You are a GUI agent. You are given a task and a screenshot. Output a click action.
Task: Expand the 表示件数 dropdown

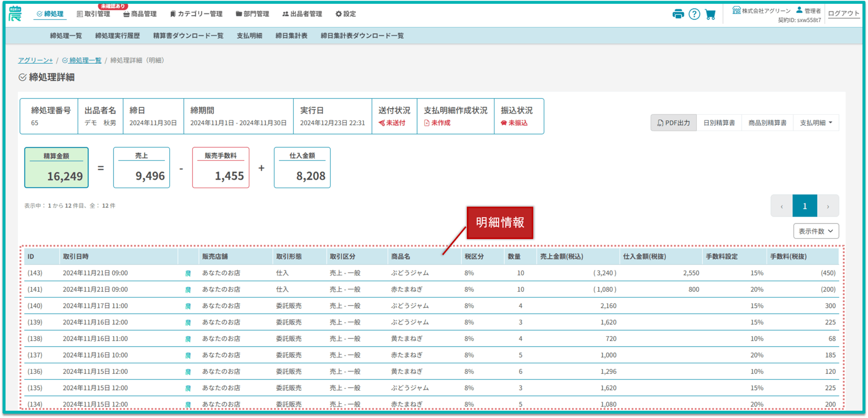pyautogui.click(x=816, y=231)
